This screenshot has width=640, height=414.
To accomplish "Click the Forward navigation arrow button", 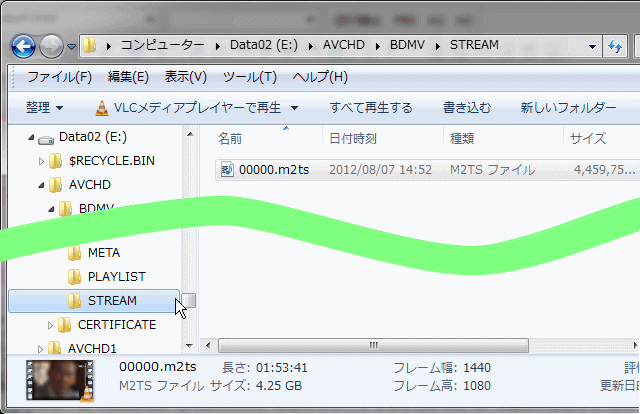I will pyautogui.click(x=53, y=46).
